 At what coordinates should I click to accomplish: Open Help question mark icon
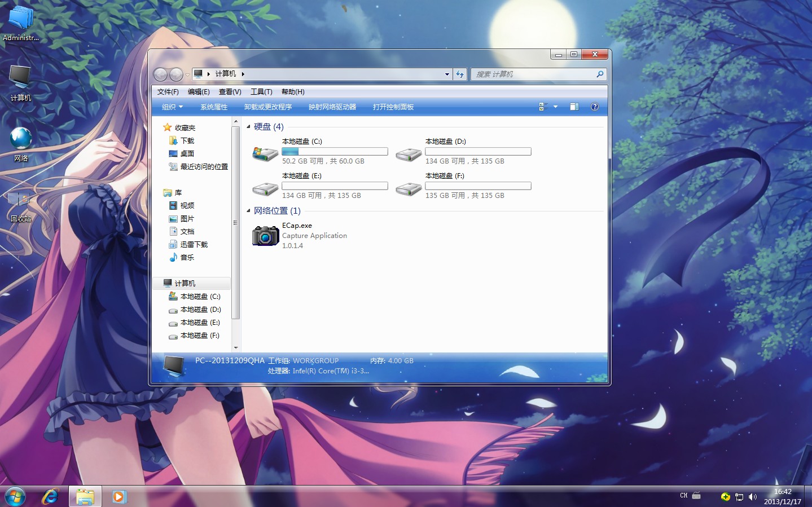(x=595, y=107)
